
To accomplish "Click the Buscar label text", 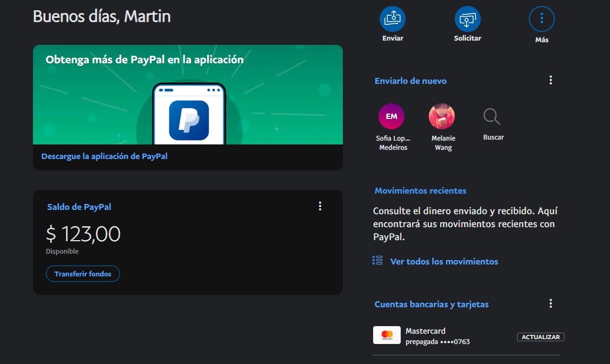I will [x=493, y=137].
